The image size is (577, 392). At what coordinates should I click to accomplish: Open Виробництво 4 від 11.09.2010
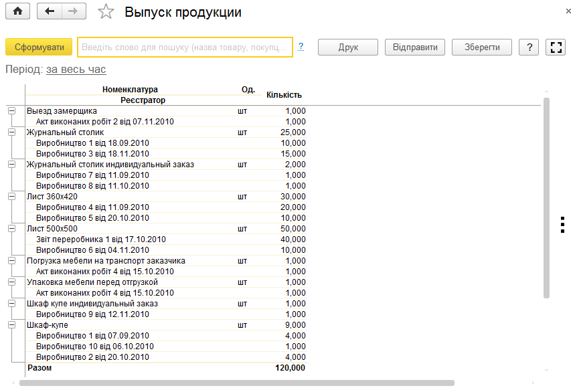(x=92, y=207)
